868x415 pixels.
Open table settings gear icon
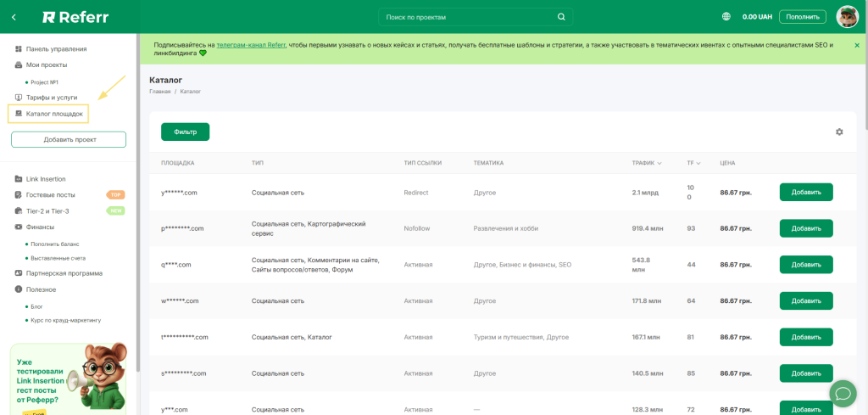pos(839,132)
